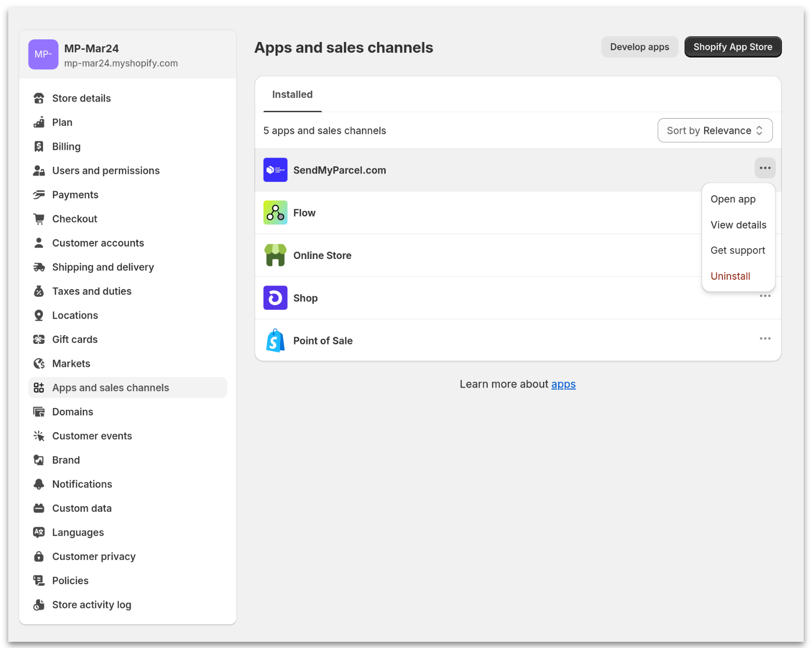Follow the apps help link

pos(563,384)
